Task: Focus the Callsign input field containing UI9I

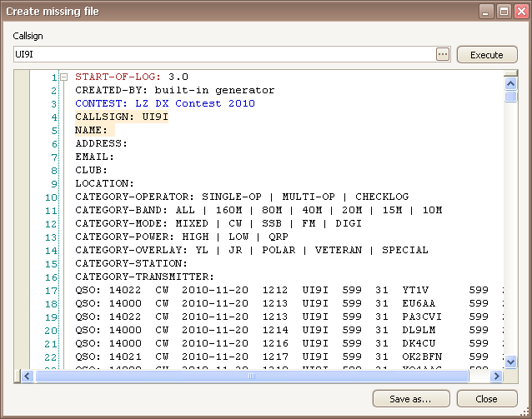Action: (x=223, y=54)
